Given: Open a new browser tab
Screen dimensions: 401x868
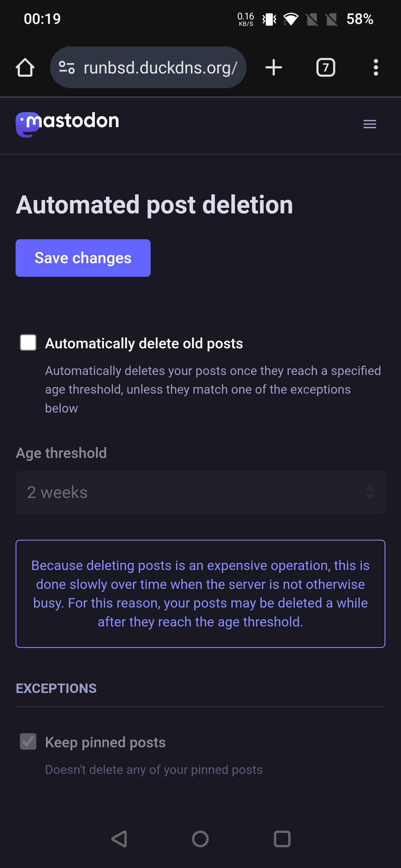Looking at the screenshot, I should pyautogui.click(x=273, y=68).
